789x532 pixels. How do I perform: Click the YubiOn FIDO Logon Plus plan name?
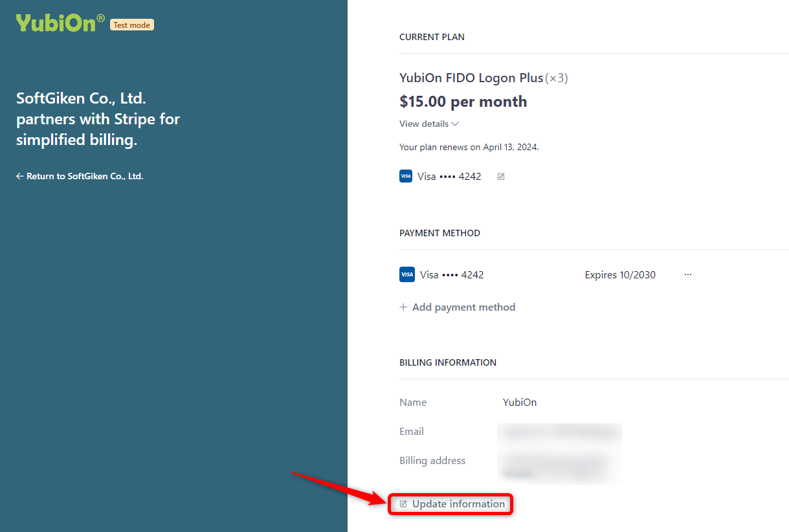point(471,78)
